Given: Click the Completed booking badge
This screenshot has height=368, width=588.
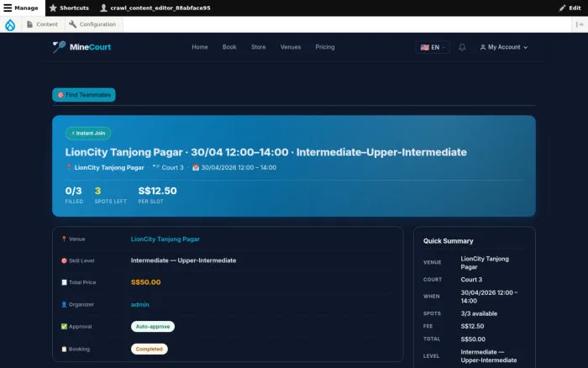Looking at the screenshot, I should (x=150, y=350).
